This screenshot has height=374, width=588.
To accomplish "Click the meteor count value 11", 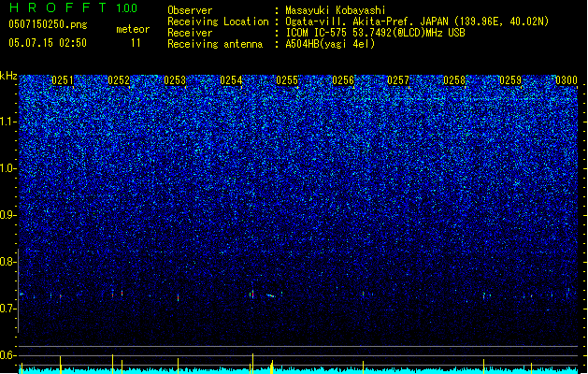I will click(136, 43).
